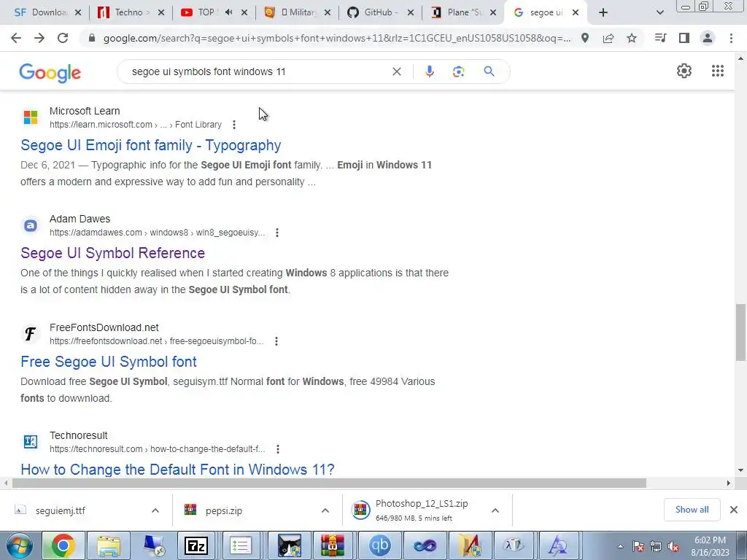Open the Windows Start menu
Image resolution: width=747 pixels, height=560 pixels.
click(x=19, y=545)
